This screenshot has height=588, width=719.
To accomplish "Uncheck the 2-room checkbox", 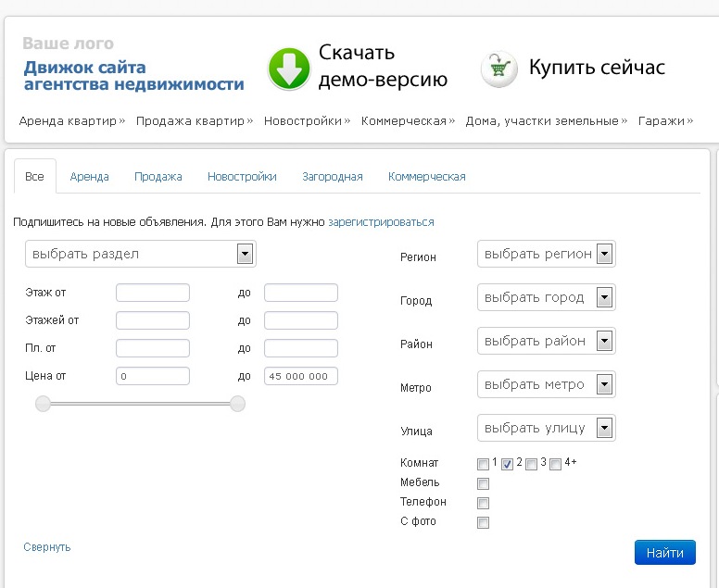I will (x=507, y=464).
